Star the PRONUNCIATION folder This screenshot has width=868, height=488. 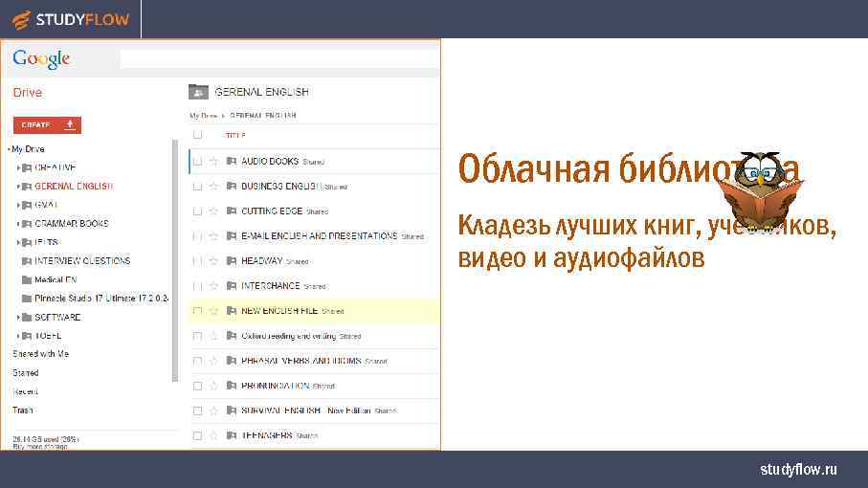(213, 386)
